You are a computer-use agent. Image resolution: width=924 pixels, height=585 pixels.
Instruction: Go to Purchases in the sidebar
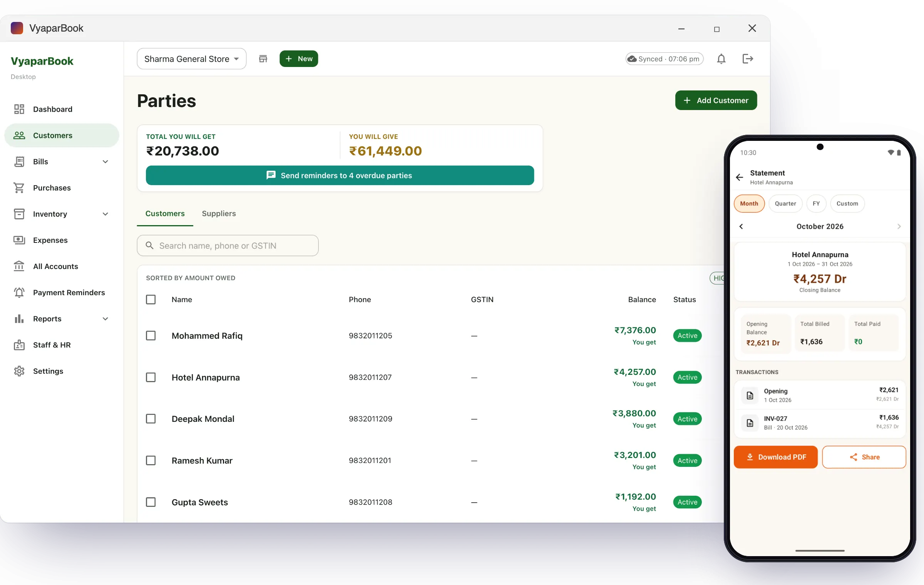coord(62,188)
